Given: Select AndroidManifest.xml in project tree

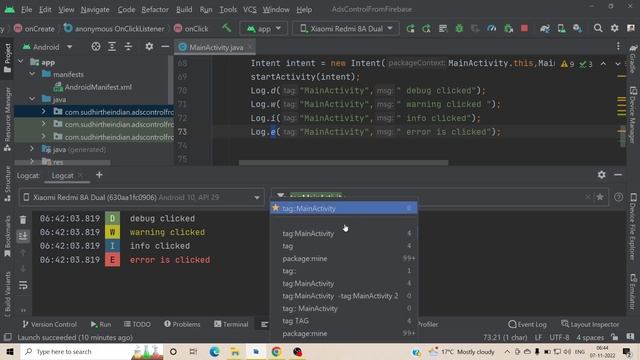Looking at the screenshot, I should 98,87.
